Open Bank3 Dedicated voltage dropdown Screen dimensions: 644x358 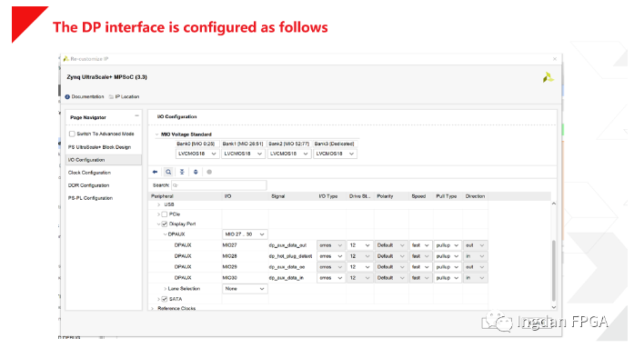tap(335, 154)
